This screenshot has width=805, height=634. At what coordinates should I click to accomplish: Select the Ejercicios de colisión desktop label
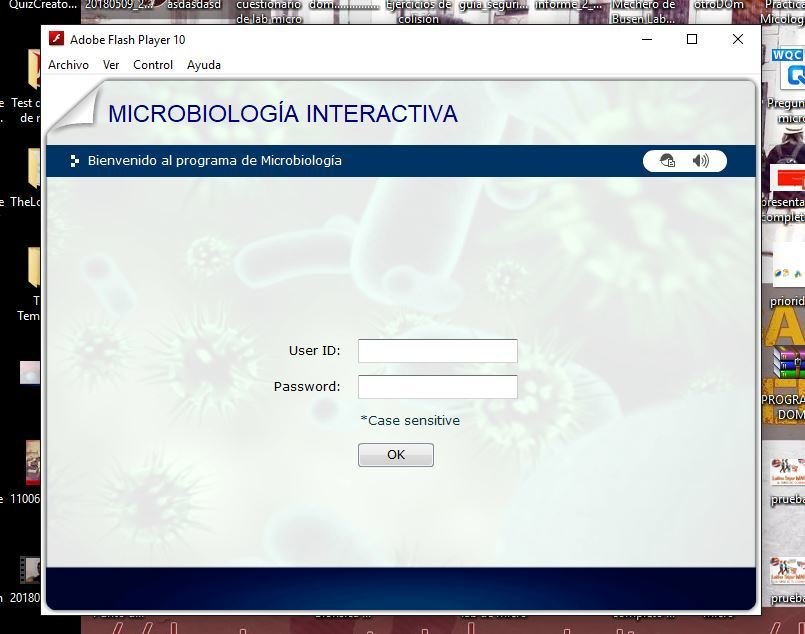418,12
